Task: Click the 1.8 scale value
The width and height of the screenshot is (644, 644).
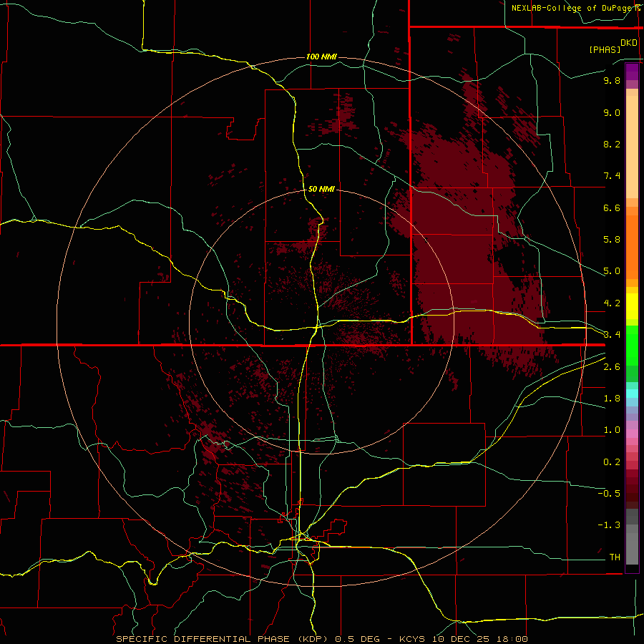Action: point(612,399)
